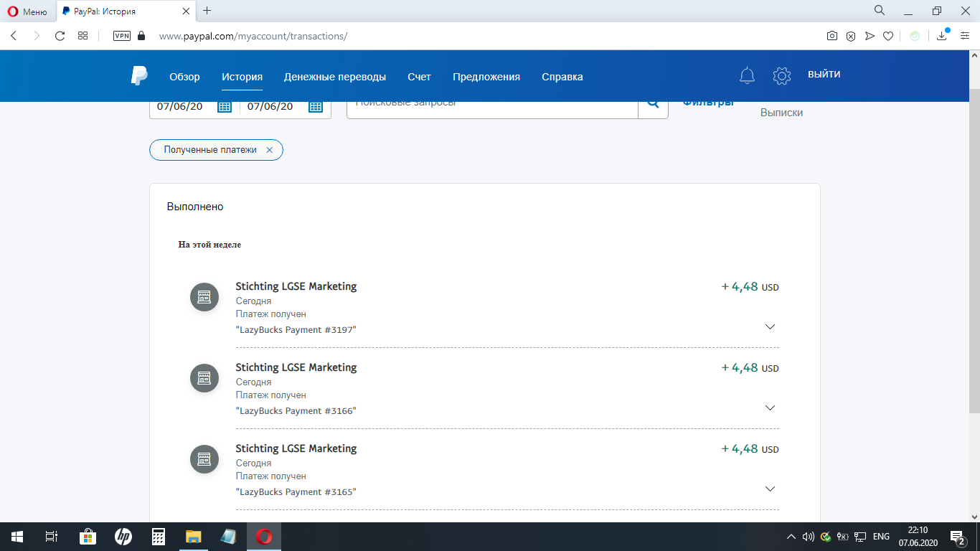Show site security lock info

coord(141,36)
